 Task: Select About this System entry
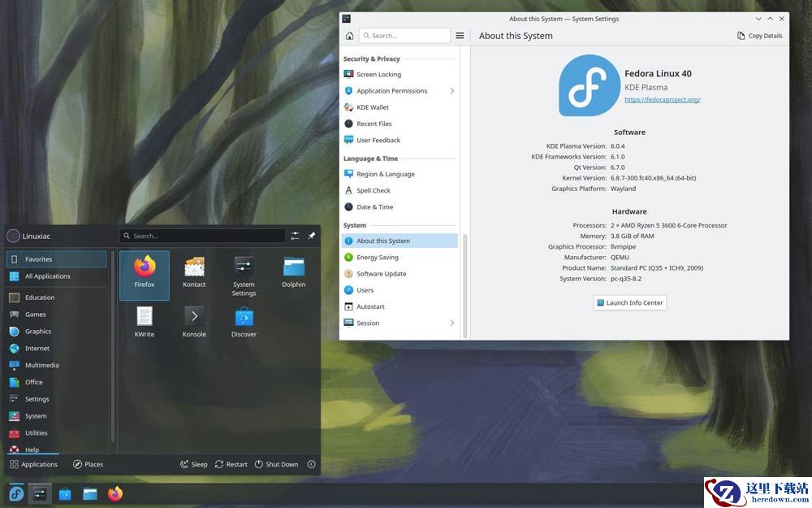click(x=400, y=241)
